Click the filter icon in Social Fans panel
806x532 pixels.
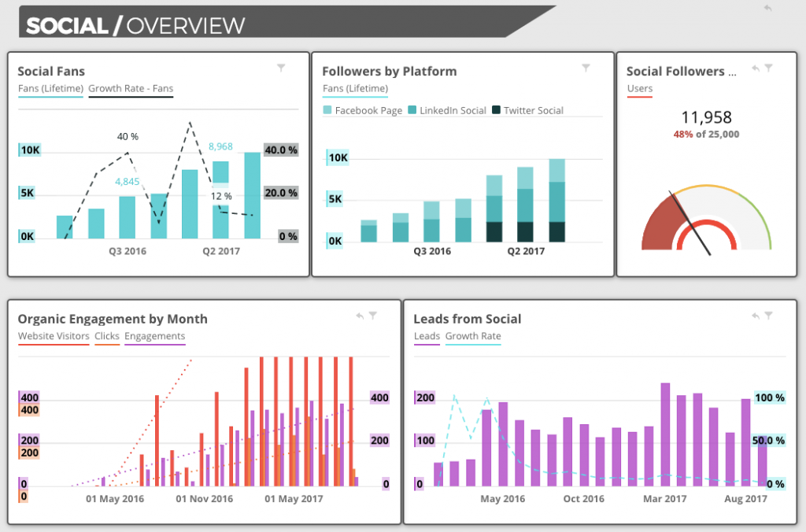pyautogui.click(x=281, y=68)
